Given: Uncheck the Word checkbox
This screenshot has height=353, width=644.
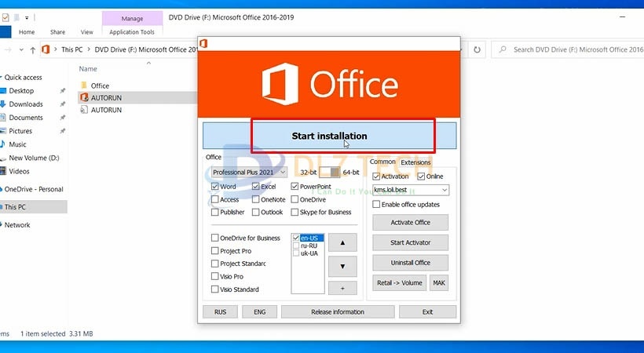Looking at the screenshot, I should [x=215, y=187].
